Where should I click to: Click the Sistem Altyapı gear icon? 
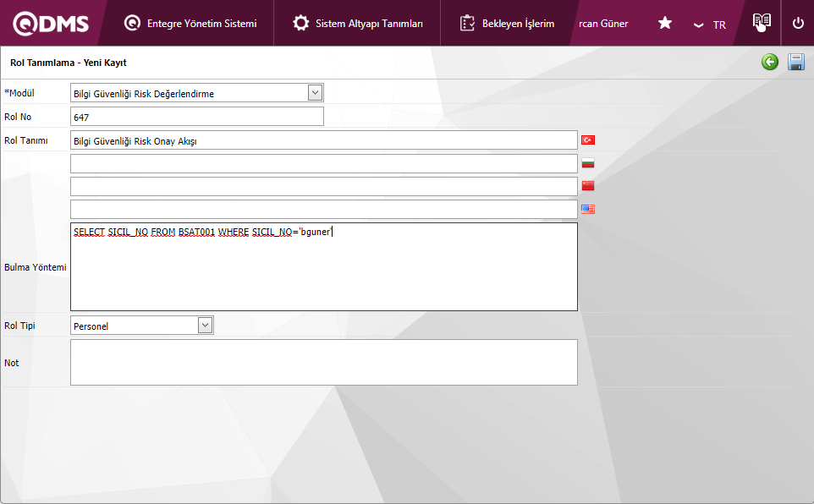point(300,23)
